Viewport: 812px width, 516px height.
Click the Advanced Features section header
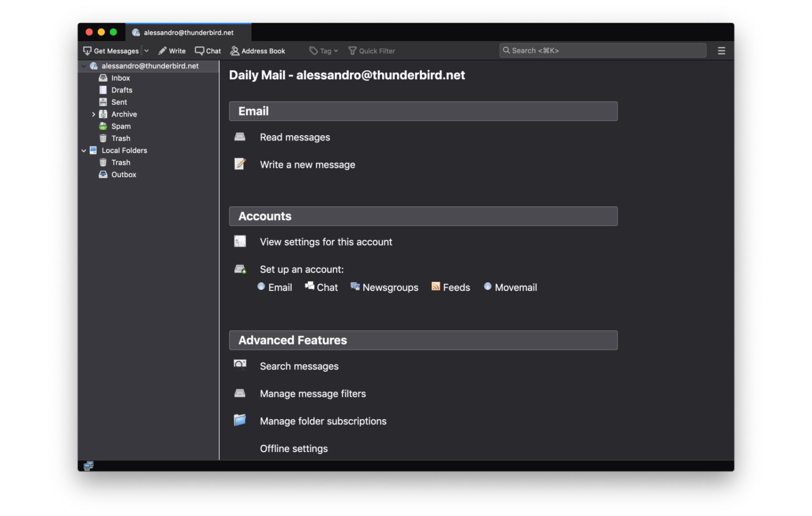pyautogui.click(x=423, y=340)
